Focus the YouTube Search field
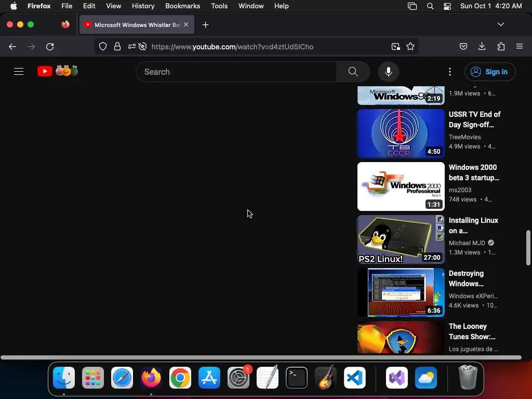The width and height of the screenshot is (532, 399). click(236, 72)
